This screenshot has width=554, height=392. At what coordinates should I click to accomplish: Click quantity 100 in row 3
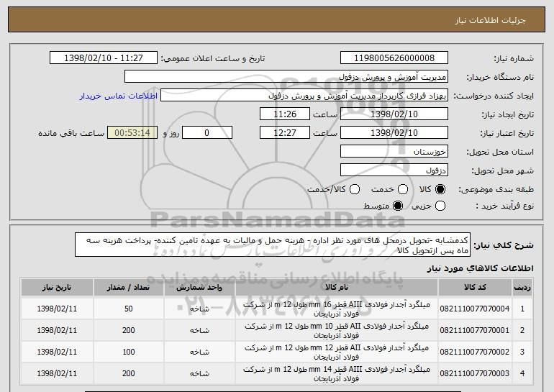pyautogui.click(x=129, y=352)
